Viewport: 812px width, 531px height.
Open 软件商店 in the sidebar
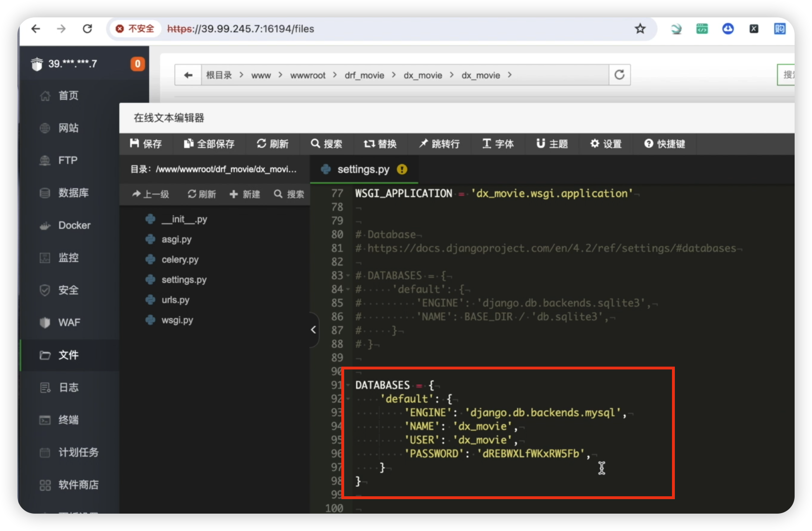click(78, 484)
